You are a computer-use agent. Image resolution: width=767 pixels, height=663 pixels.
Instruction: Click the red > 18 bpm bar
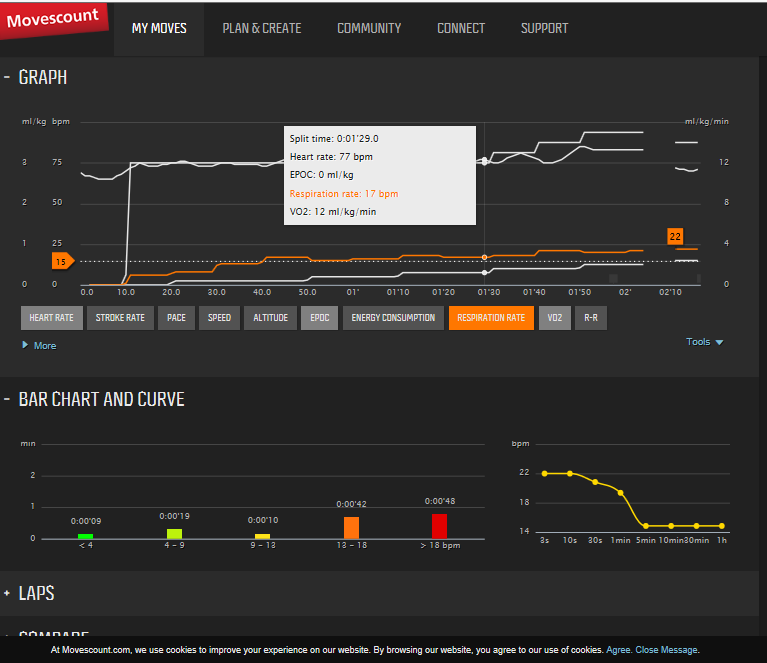[439, 526]
